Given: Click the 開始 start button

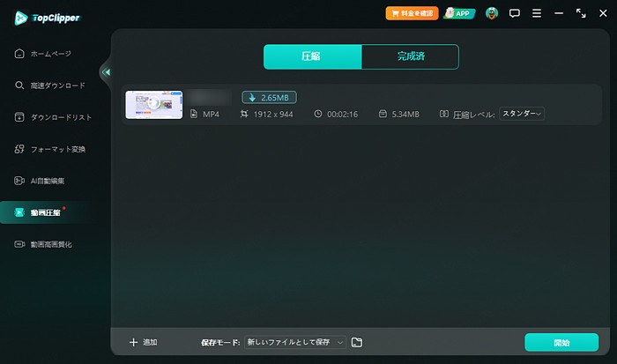Looking at the screenshot, I should [x=561, y=342].
